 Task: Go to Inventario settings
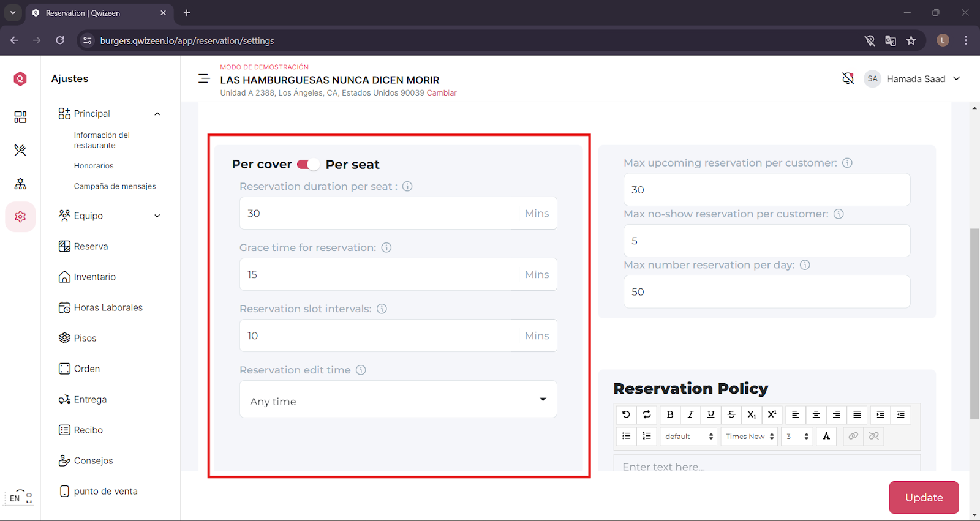point(87,277)
